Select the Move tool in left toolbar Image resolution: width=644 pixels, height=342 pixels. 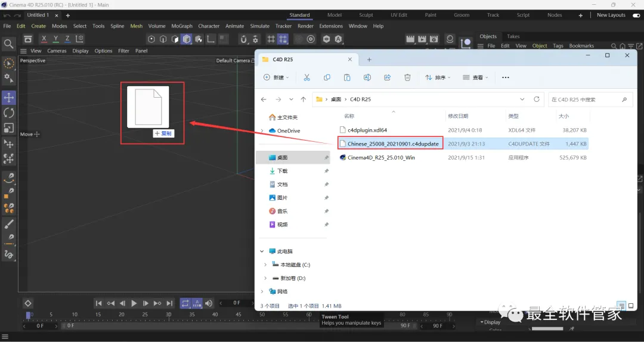click(8, 98)
